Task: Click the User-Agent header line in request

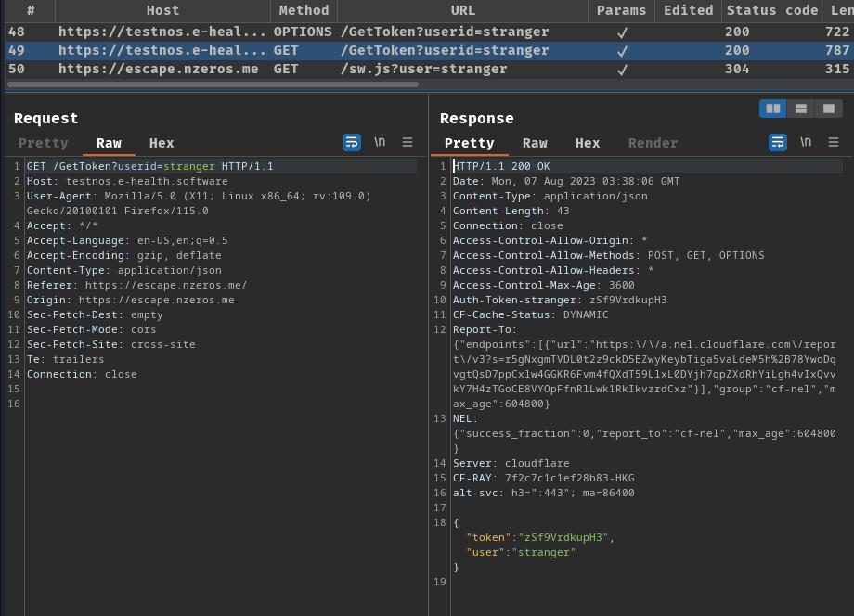Action: (199, 203)
